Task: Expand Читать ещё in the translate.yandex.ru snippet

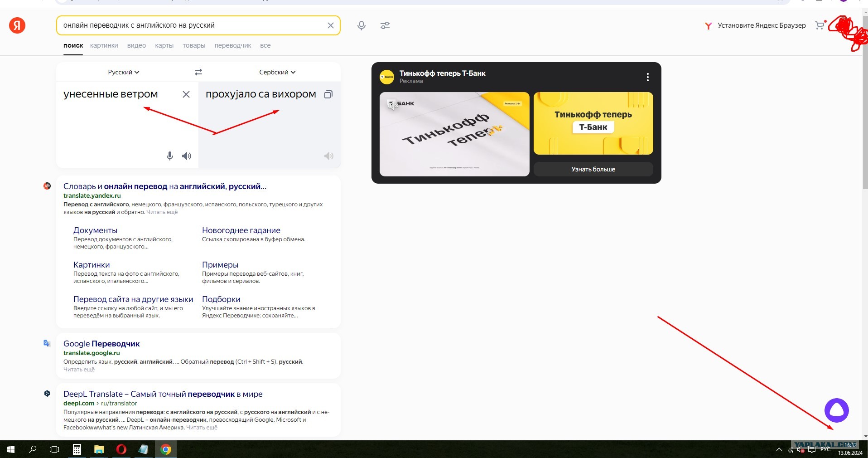Action: pyautogui.click(x=162, y=212)
